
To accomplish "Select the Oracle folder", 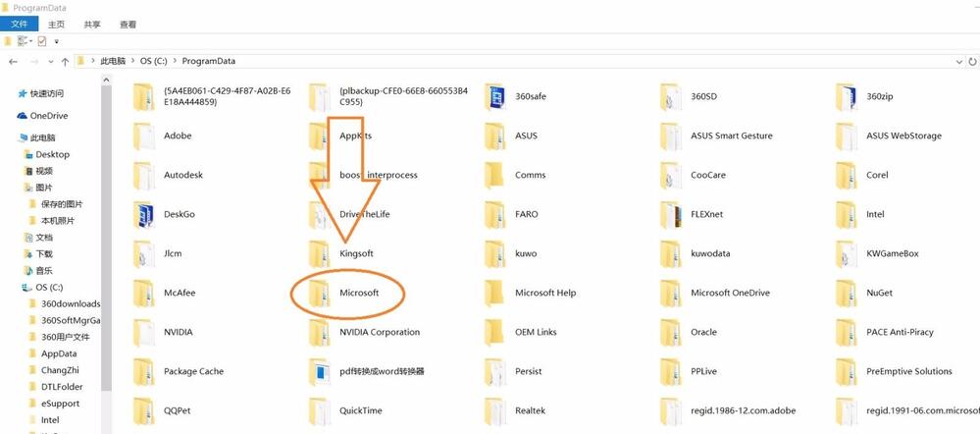I will (x=689, y=332).
